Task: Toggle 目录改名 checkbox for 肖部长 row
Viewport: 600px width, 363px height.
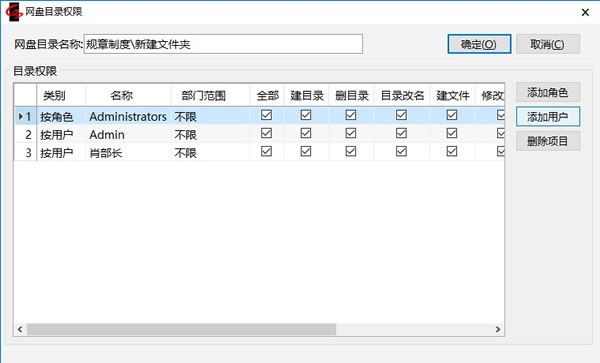Action: tap(401, 151)
